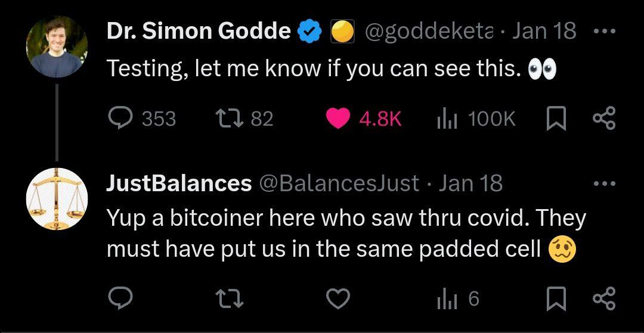
Task: Share Dr. Simon Godde's tweet
Action: point(604,118)
